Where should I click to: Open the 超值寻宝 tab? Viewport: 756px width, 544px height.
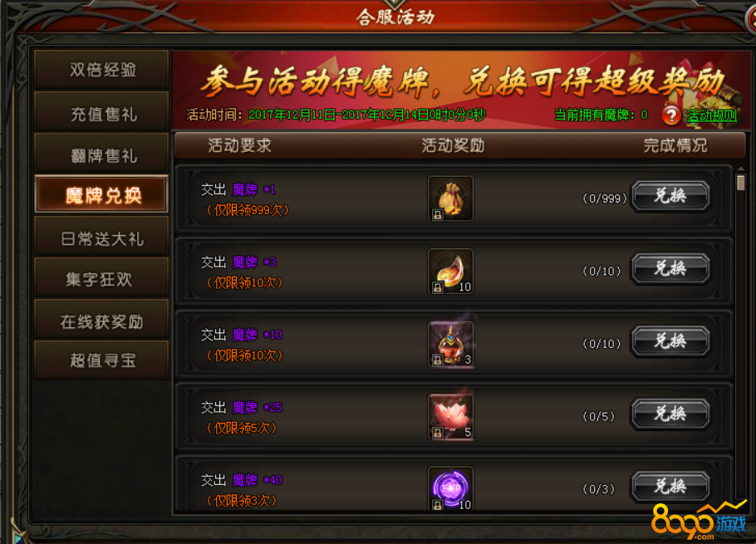click(x=101, y=360)
